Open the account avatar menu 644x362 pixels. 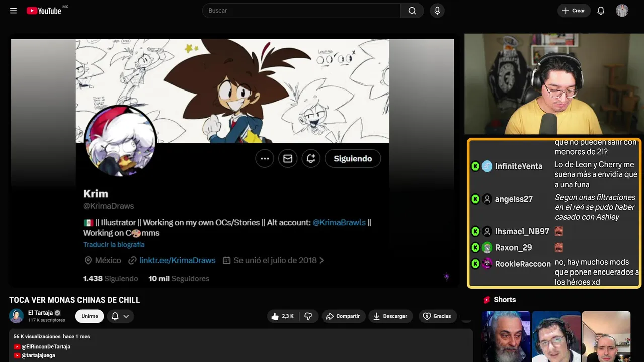[622, 11]
